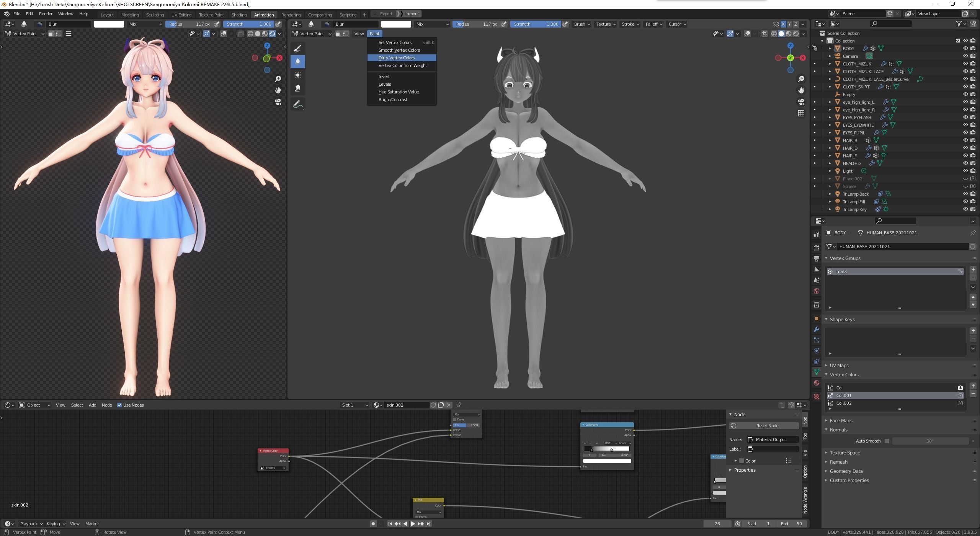980x536 pixels.
Task: Click the play animation button
Action: click(413, 524)
